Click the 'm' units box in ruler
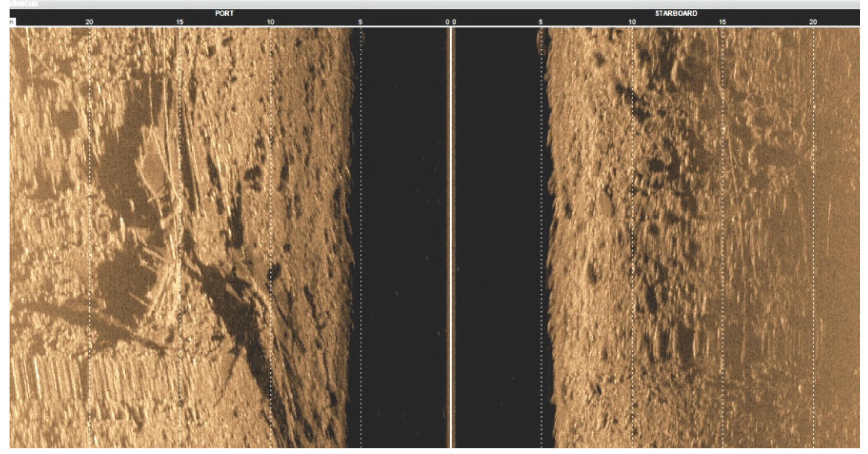This screenshot has height=454, width=868. (x=12, y=22)
